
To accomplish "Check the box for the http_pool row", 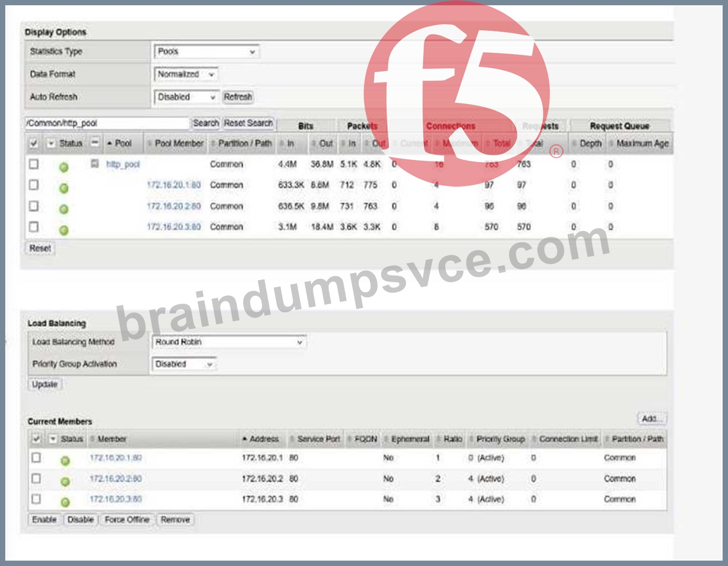I will coord(34,164).
